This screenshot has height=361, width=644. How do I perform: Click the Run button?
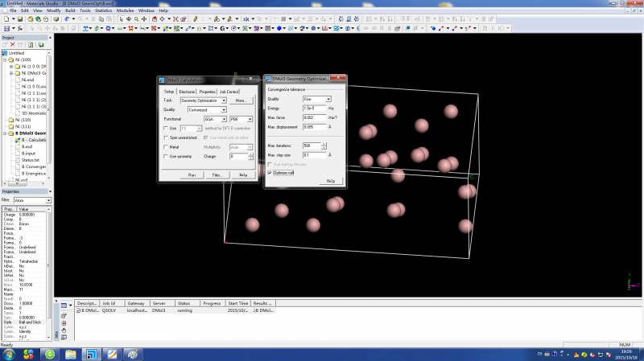click(x=192, y=175)
